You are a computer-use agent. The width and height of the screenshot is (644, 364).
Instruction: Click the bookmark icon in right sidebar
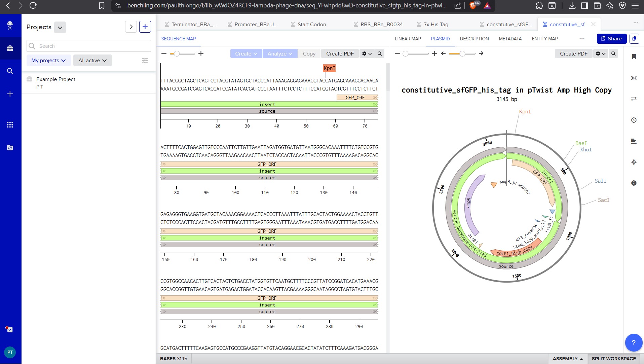634,57
